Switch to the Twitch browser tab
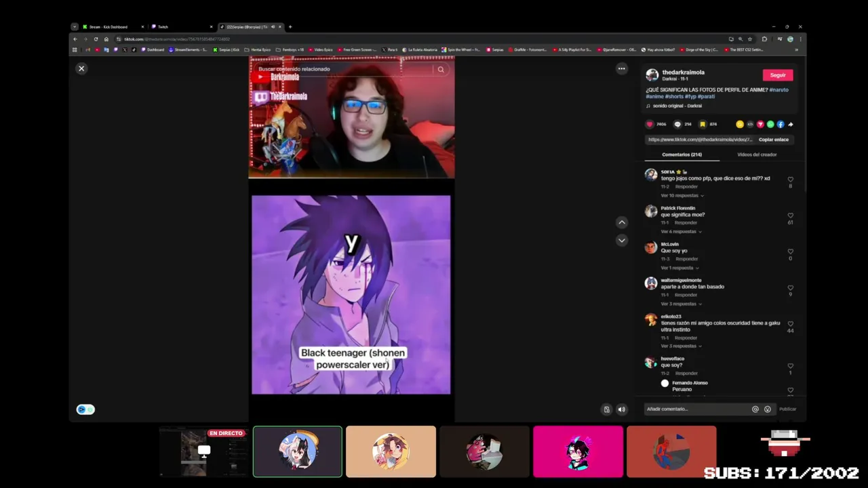 (x=182, y=26)
